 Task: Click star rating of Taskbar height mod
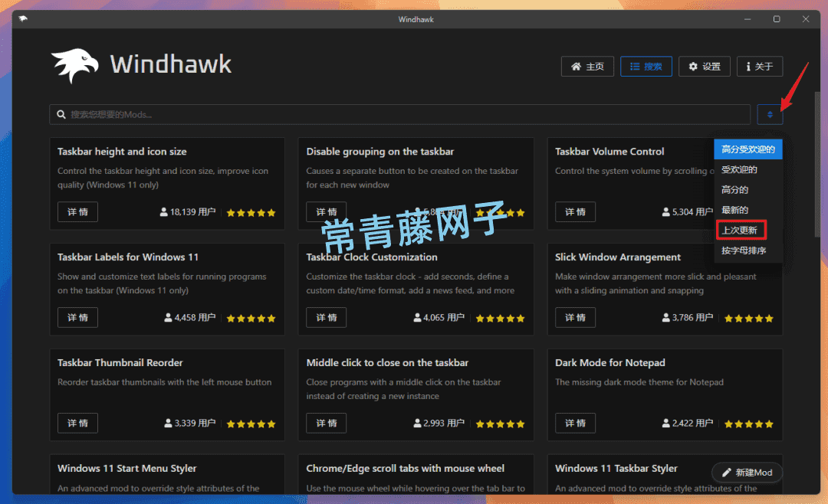point(251,213)
